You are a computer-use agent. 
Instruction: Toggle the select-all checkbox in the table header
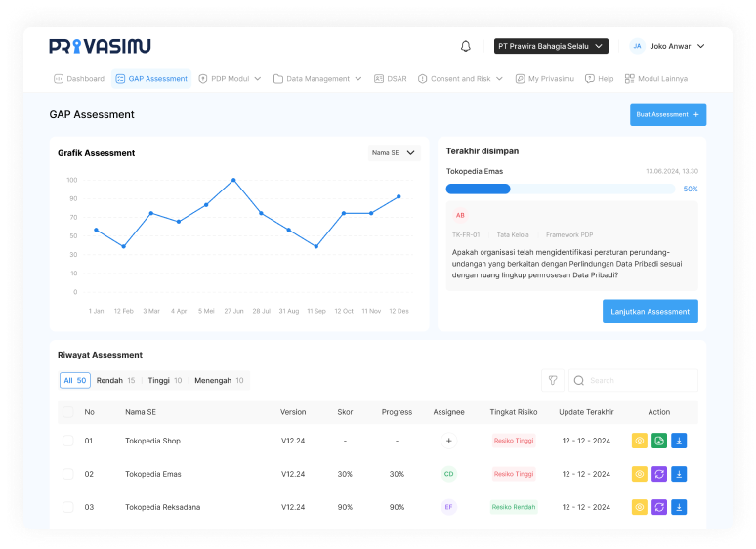[x=68, y=412]
